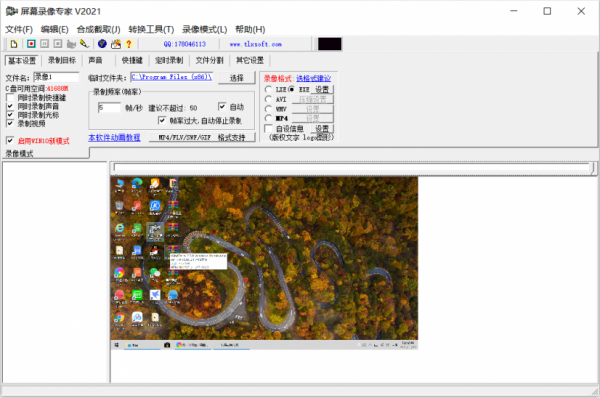Click the (版权文字 logo图形) text
The width and height of the screenshot is (600, 398).
(302, 137)
